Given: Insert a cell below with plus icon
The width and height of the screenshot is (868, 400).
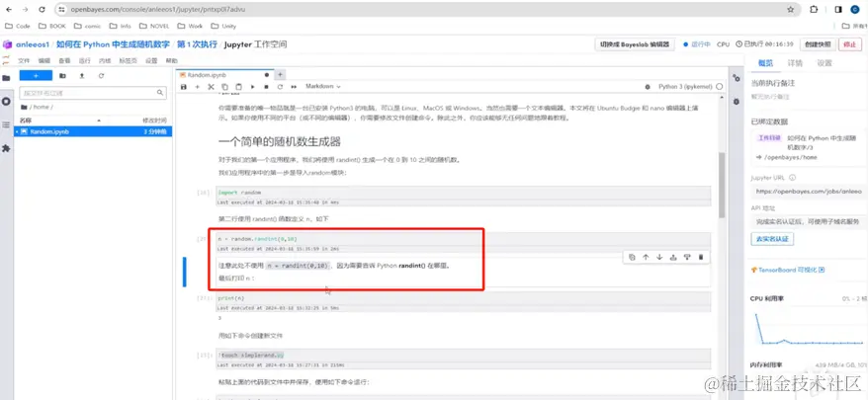Looking at the screenshot, I should coord(197,87).
